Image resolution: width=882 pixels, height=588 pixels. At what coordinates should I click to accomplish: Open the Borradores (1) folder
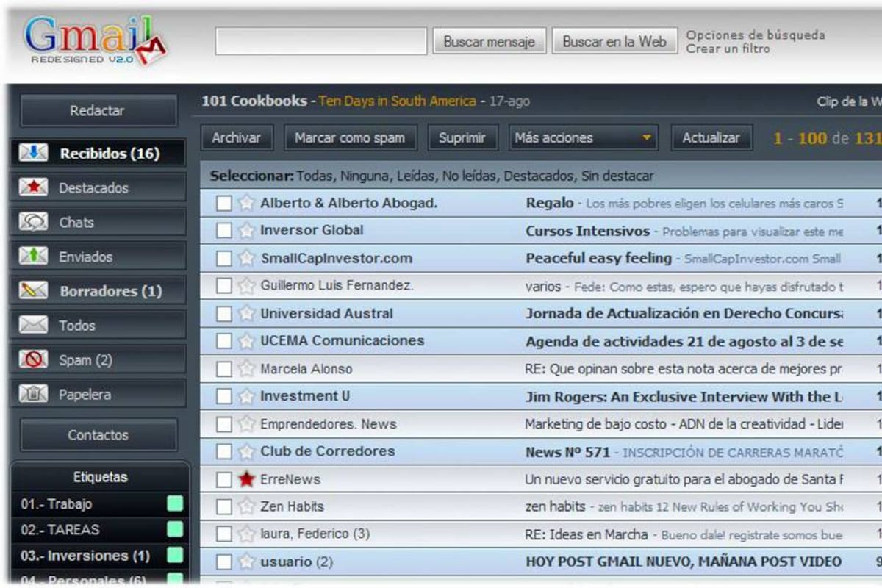coord(97,290)
